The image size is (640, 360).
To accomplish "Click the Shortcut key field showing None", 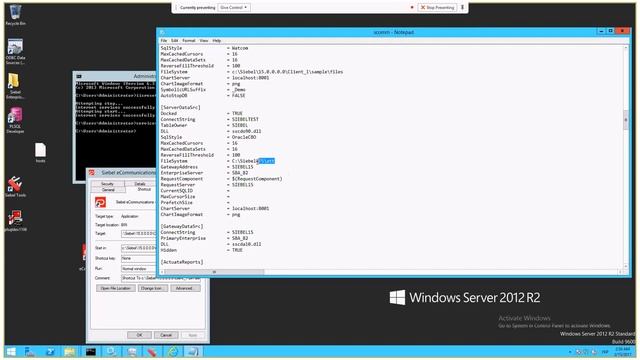I will point(138,258).
